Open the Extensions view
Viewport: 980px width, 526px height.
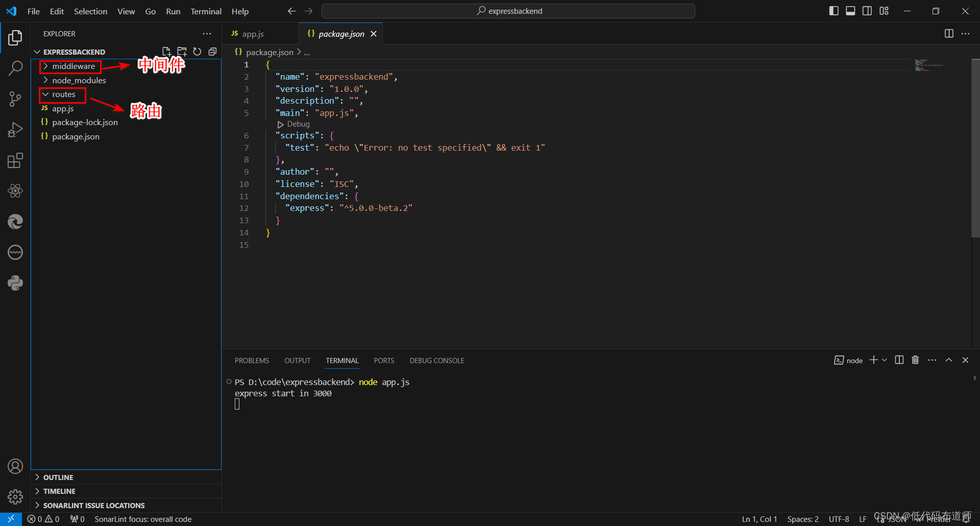click(x=15, y=161)
